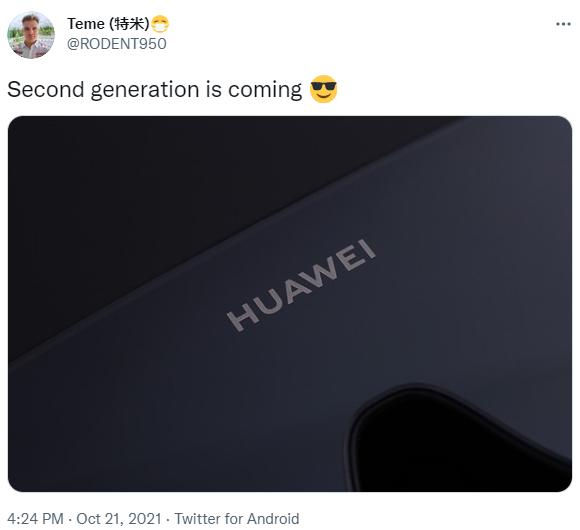Screen dimensions: 580x530
Task: Open the @RODENT950 handle link
Action: tap(117, 44)
